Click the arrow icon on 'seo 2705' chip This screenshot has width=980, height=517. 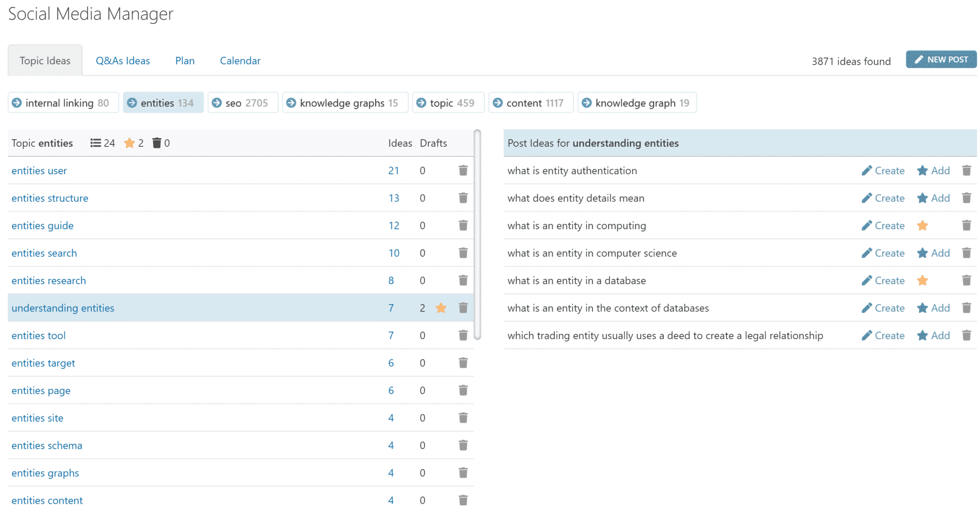217,103
